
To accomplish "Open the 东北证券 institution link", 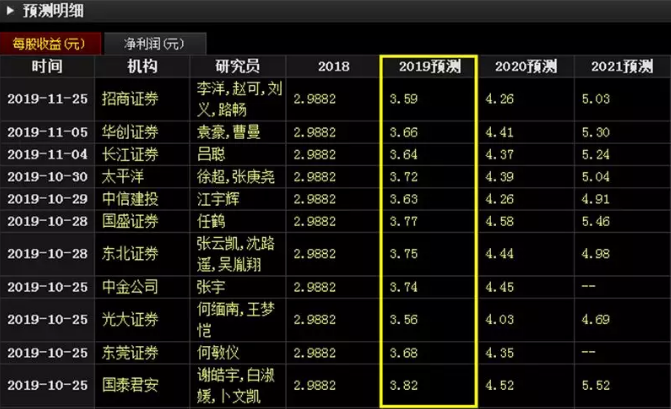I will click(x=130, y=254).
